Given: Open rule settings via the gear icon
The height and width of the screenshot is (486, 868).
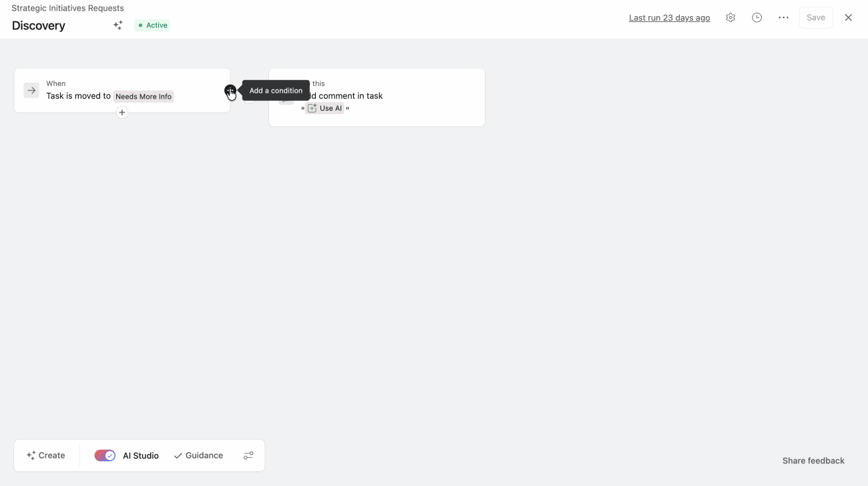Looking at the screenshot, I should (x=730, y=18).
